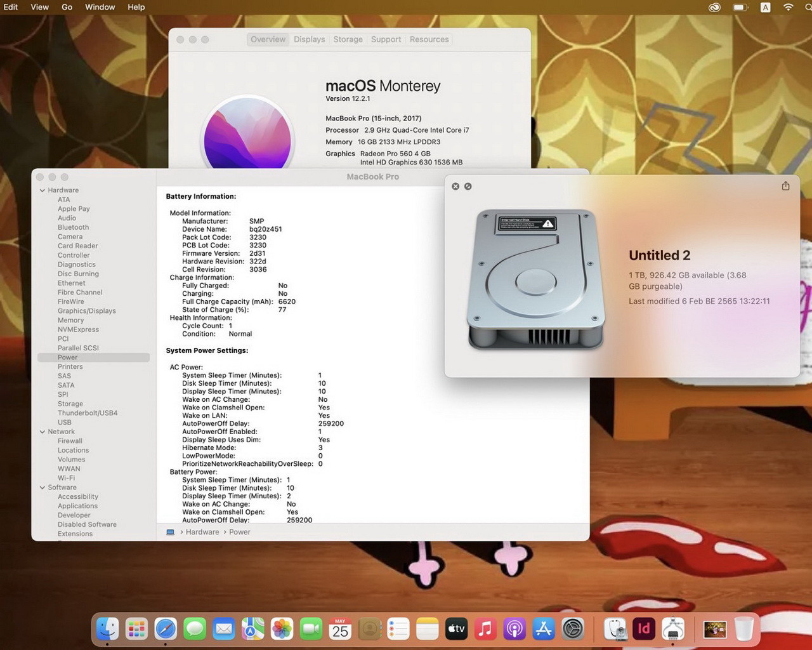
Task: Open Notes app in the Dock
Action: (428, 629)
